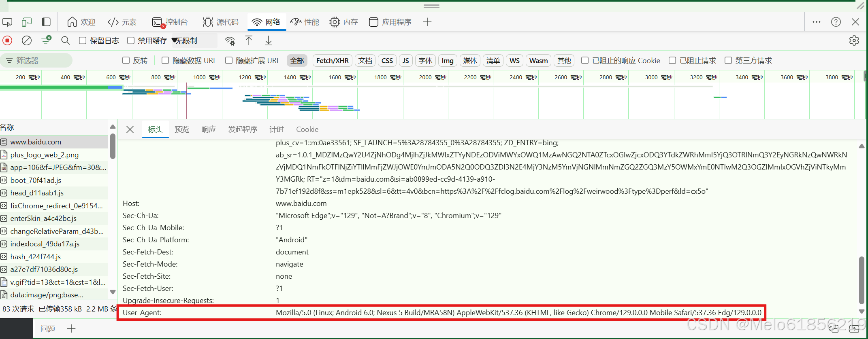Open network settings gear icon
Image resolution: width=868 pixels, height=339 pixels.
point(854,40)
